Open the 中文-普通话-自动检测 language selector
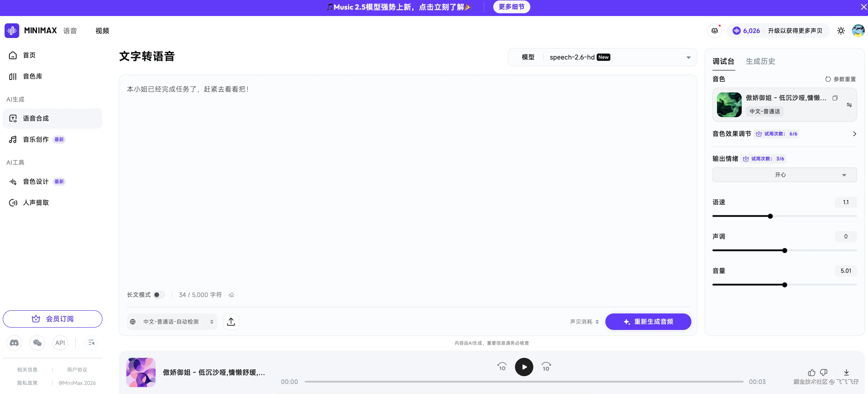This screenshot has height=394, width=868. pos(172,322)
